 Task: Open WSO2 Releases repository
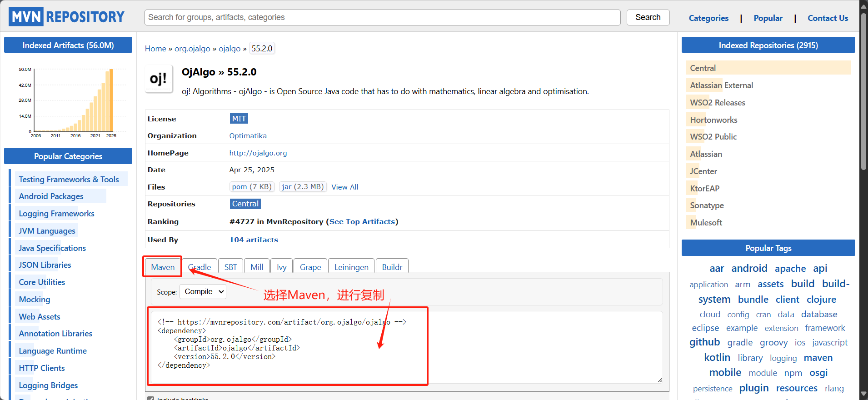click(718, 103)
